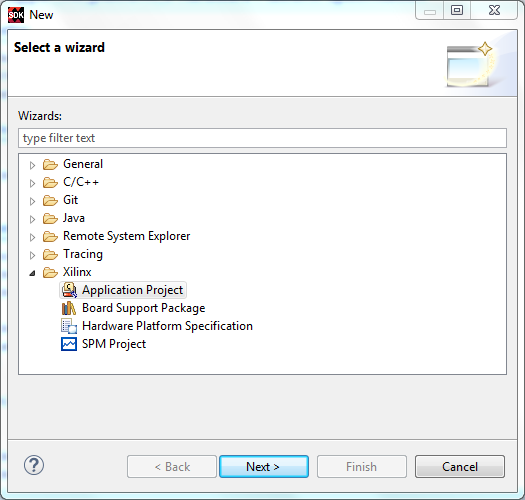
Task: Expand the C/C++ category
Action: (32, 183)
